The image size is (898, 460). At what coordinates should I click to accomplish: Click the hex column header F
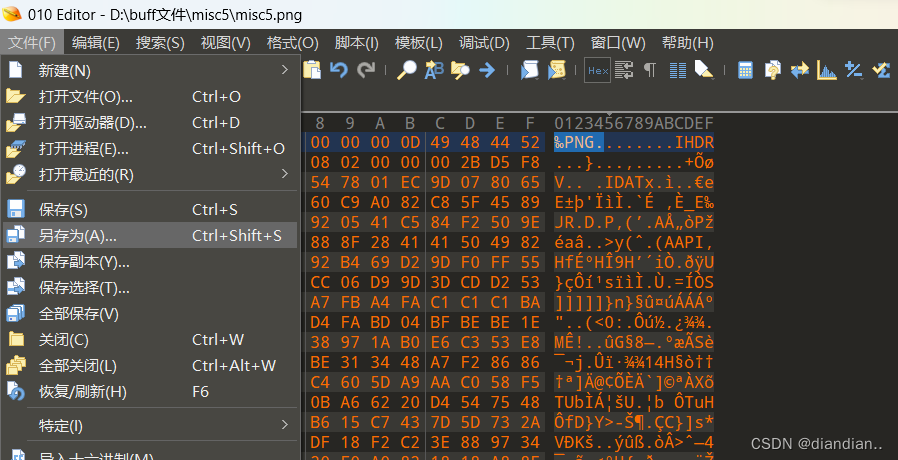coord(530,123)
